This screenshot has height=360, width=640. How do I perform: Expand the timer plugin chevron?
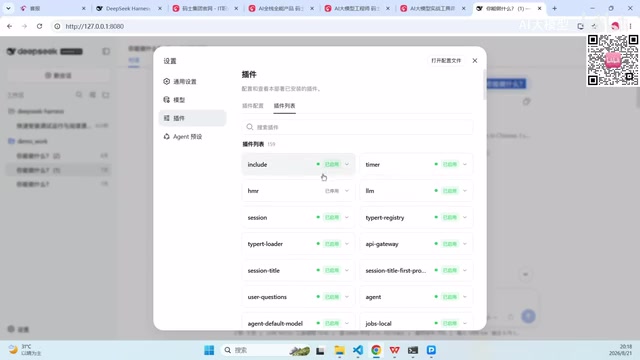point(464,164)
